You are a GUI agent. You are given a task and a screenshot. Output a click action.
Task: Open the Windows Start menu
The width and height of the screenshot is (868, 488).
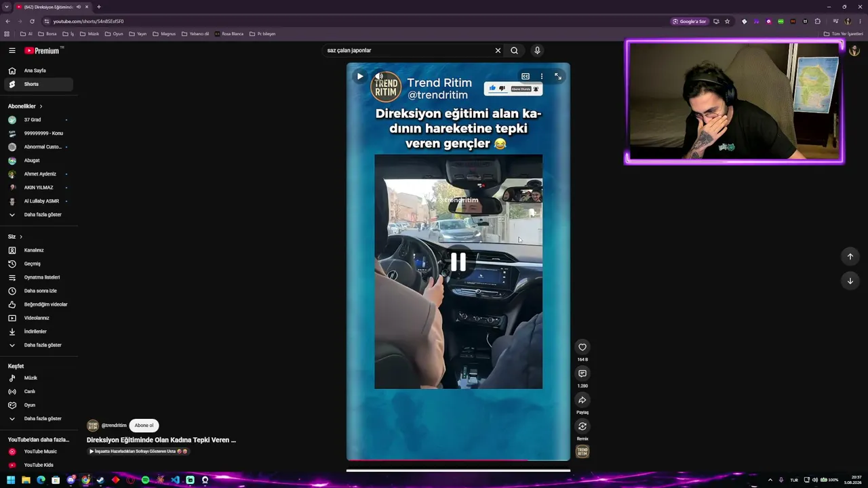tap(11, 480)
